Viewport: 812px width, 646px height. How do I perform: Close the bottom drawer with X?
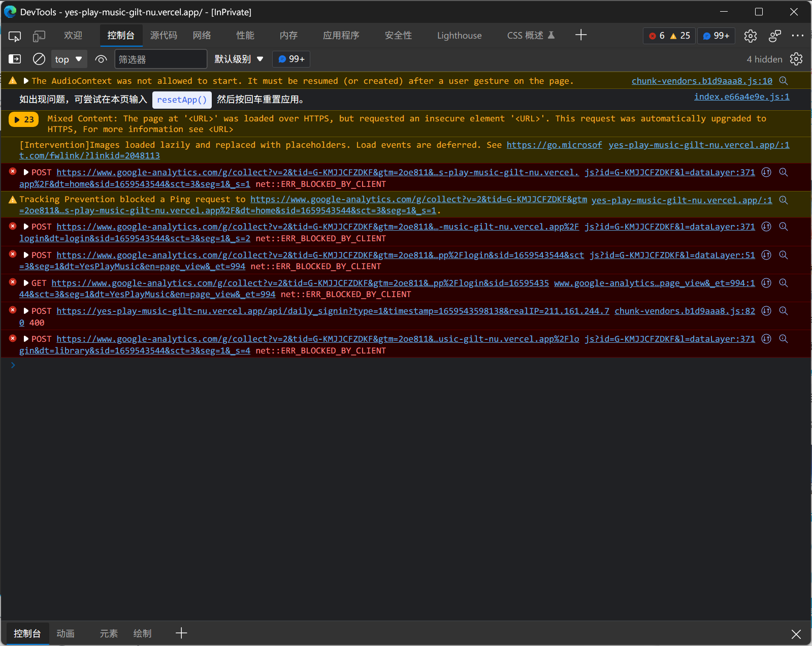click(796, 634)
